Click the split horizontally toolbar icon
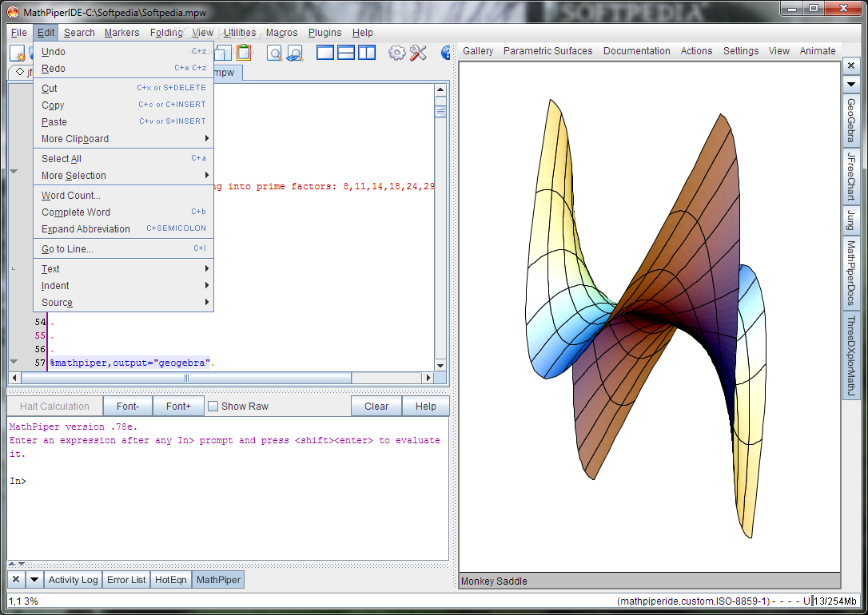Screen dimensions: 868x615 click(x=346, y=53)
